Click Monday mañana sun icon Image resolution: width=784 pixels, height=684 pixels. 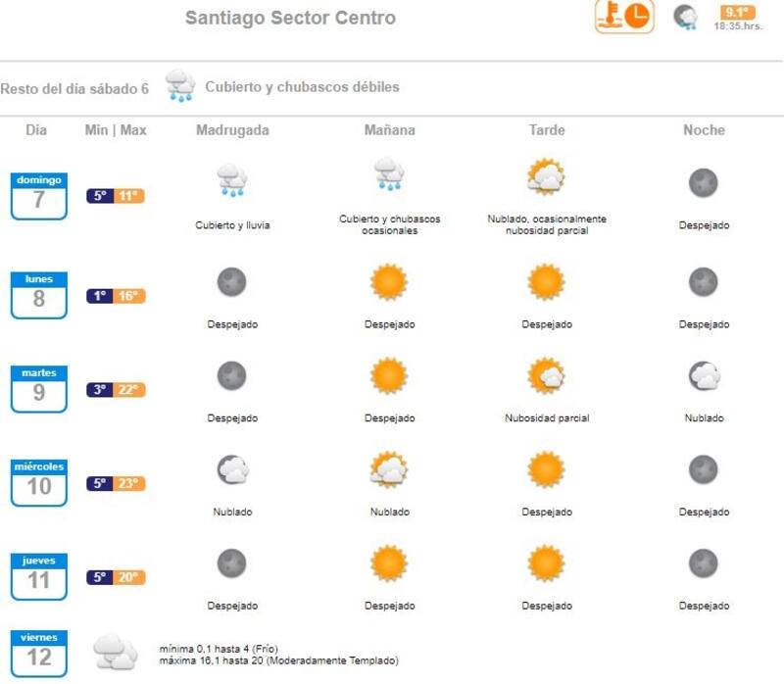click(389, 282)
